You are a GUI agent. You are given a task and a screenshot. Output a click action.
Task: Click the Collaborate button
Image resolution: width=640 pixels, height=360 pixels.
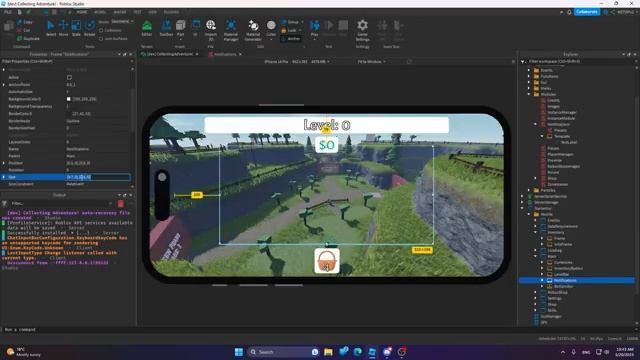pyautogui.click(x=587, y=12)
